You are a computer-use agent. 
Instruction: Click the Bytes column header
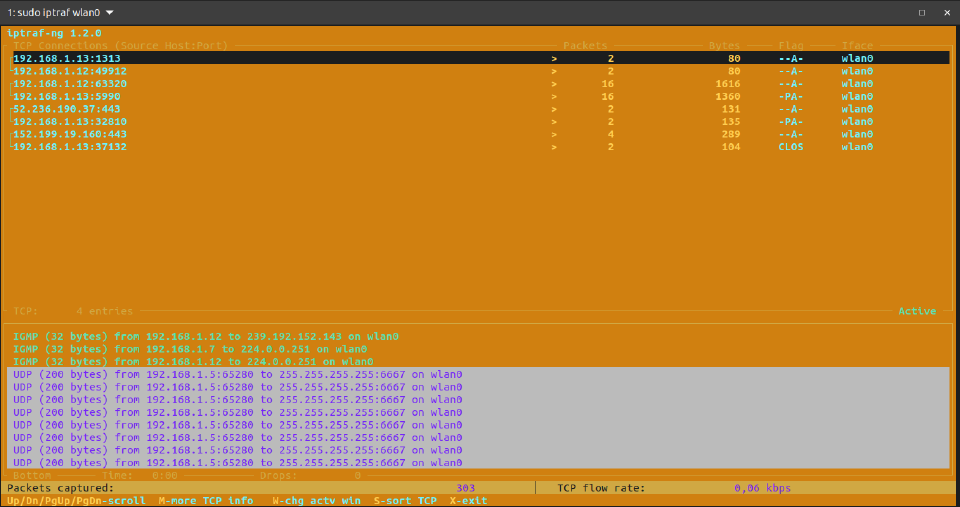(724, 46)
